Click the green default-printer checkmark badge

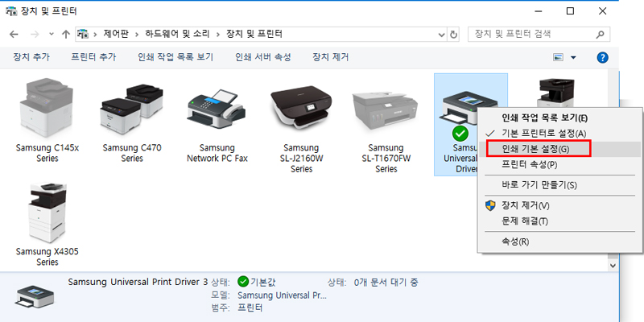tap(460, 133)
